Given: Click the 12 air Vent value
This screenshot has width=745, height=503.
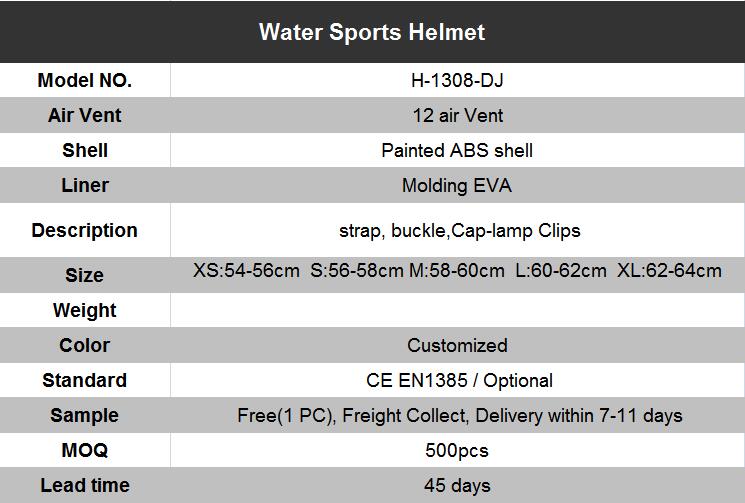Looking at the screenshot, I should point(457,116).
